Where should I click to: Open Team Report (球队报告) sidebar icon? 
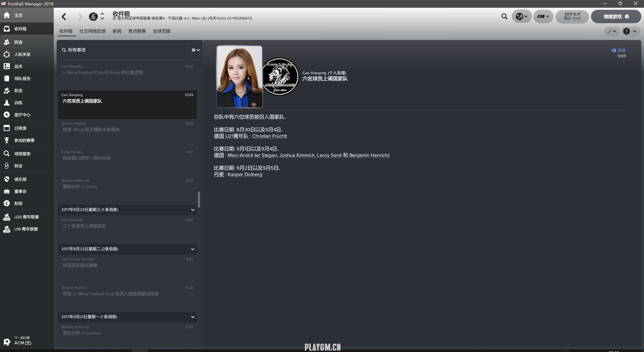click(7, 79)
